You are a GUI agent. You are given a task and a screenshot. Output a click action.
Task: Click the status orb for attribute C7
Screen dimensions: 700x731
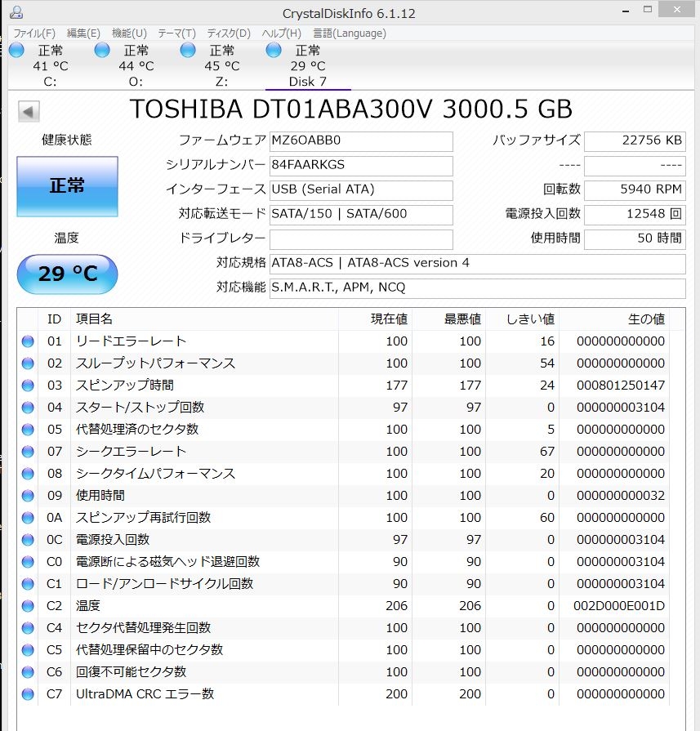(28, 694)
